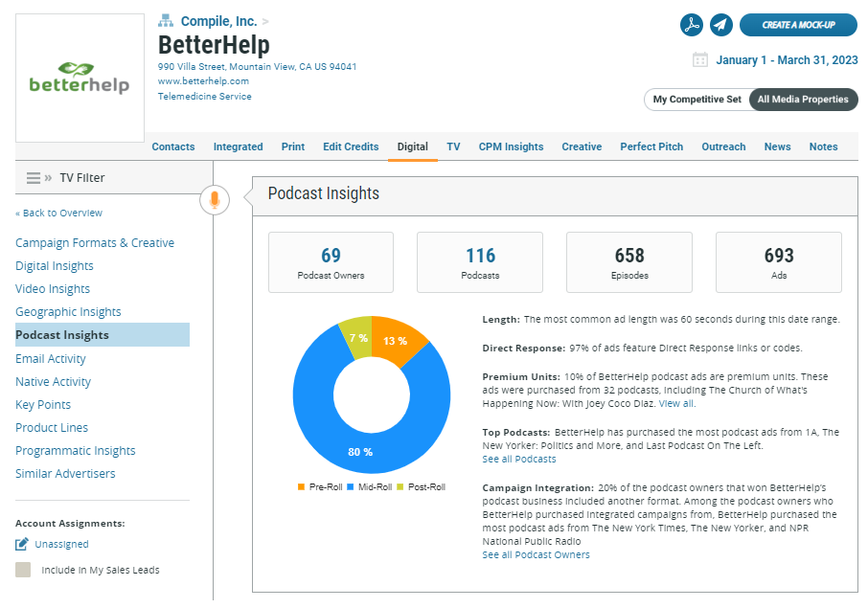This screenshot has width=868, height=608.
Task: Open the Contacts tab
Action: coord(173,146)
